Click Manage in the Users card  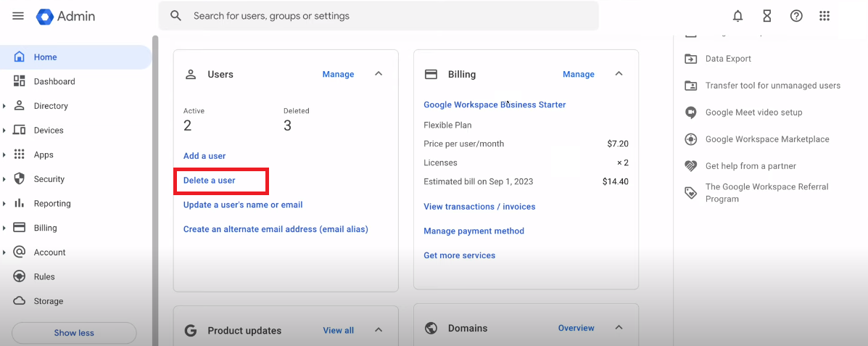click(x=338, y=74)
